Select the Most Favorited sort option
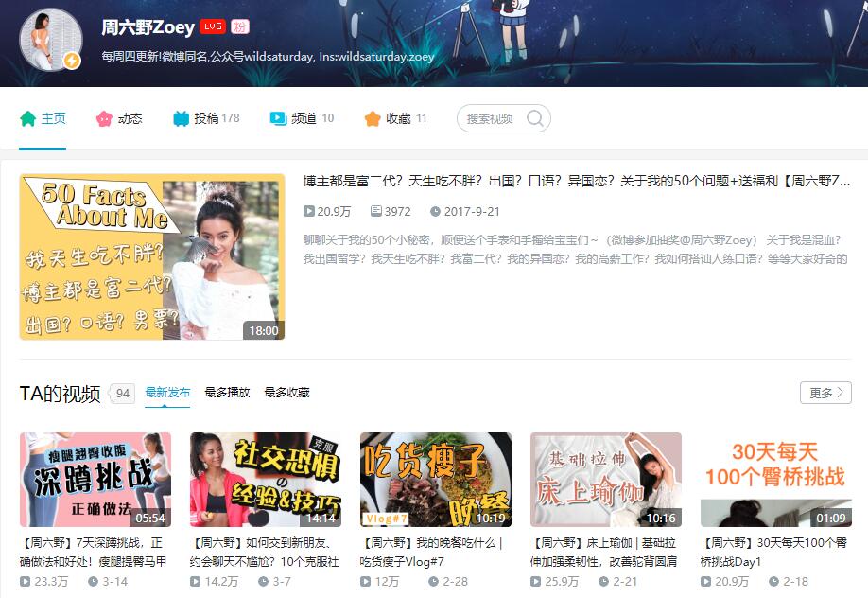868x598 pixels. (286, 393)
